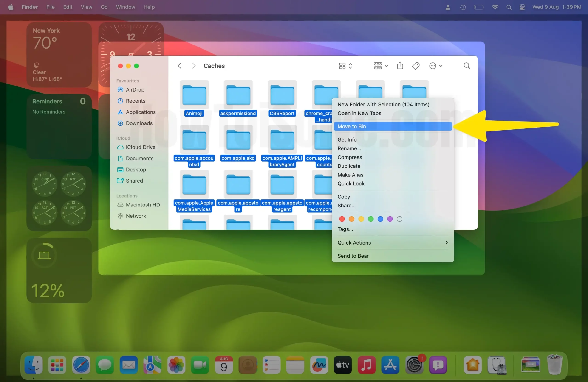This screenshot has height=382, width=588.
Task: Select New Folder with Selection option
Action: coord(383,104)
